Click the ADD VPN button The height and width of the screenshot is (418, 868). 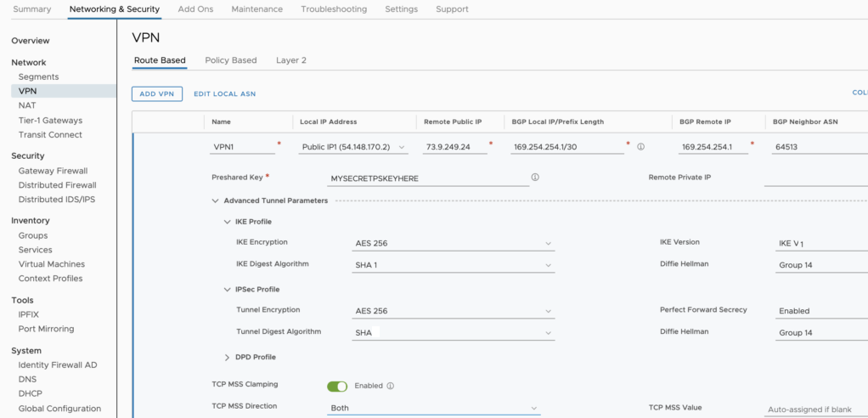[x=157, y=93]
